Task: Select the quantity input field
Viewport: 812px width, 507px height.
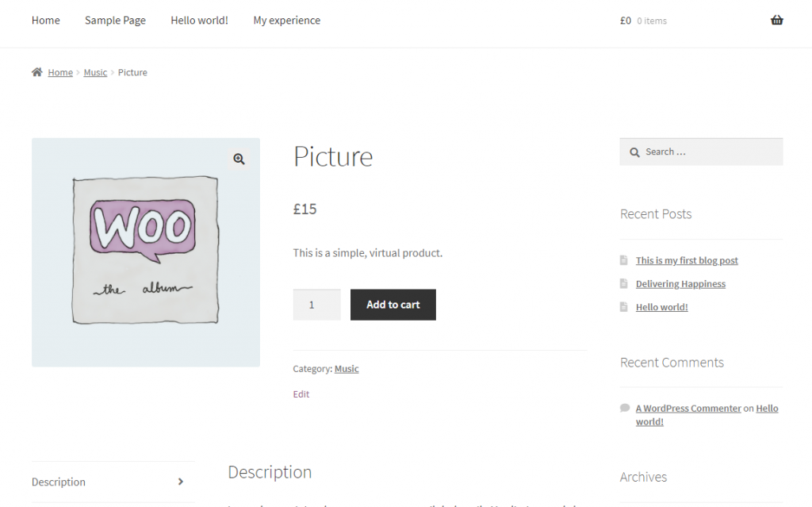Action: pos(317,305)
